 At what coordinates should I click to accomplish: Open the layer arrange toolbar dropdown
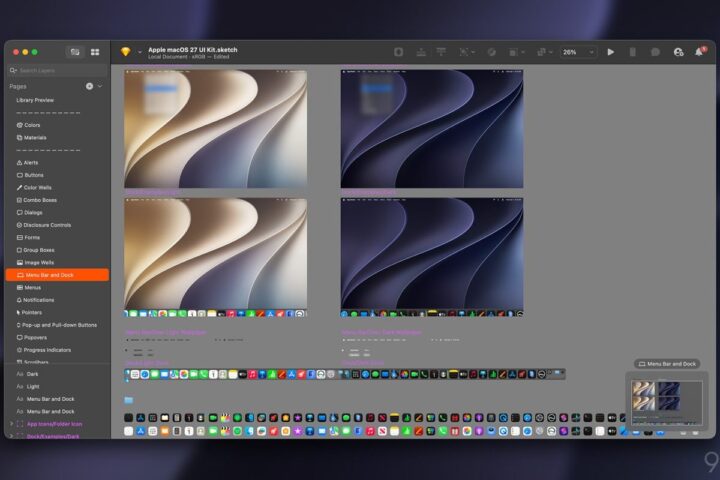click(x=517, y=52)
